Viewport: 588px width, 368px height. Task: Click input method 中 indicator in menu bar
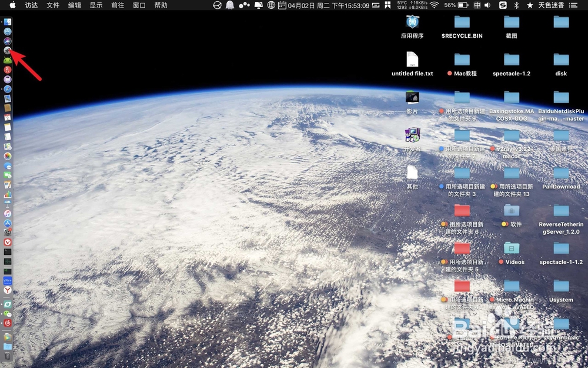tap(477, 5)
